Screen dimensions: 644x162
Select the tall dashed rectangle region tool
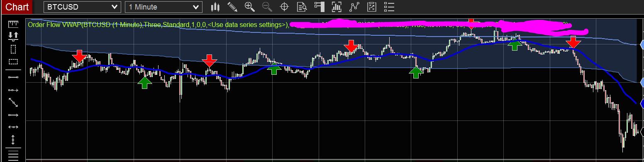[13, 49]
